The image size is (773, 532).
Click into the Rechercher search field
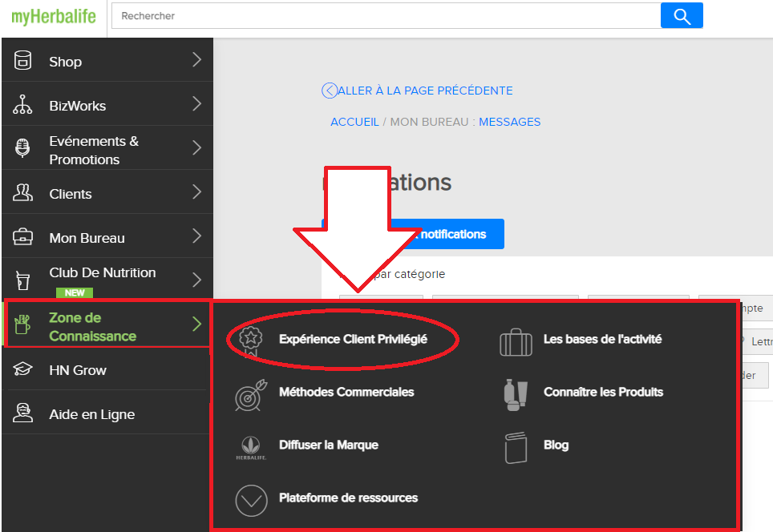(386, 16)
